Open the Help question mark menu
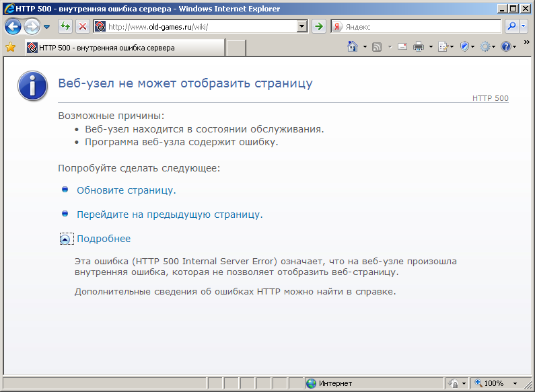535x392 pixels. [x=508, y=46]
